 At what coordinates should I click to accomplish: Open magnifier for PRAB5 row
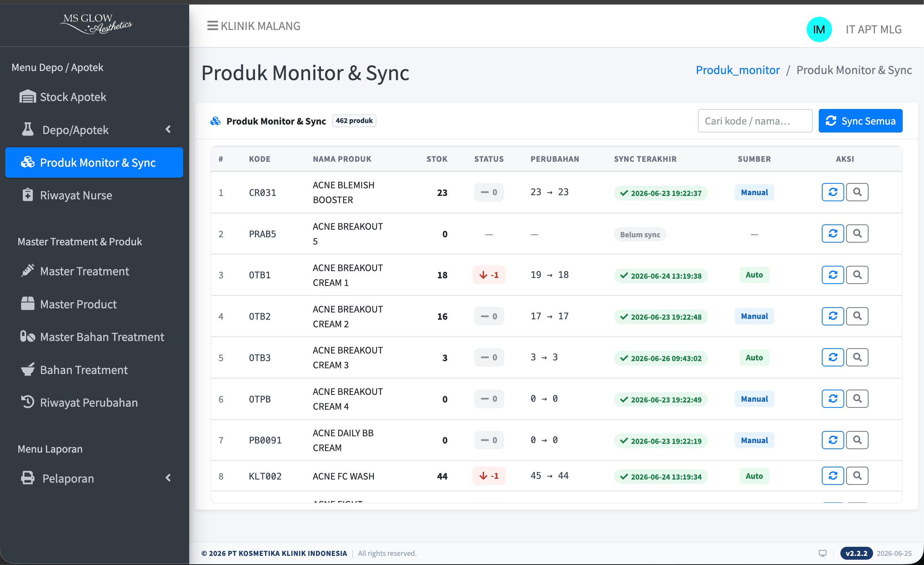(x=857, y=234)
